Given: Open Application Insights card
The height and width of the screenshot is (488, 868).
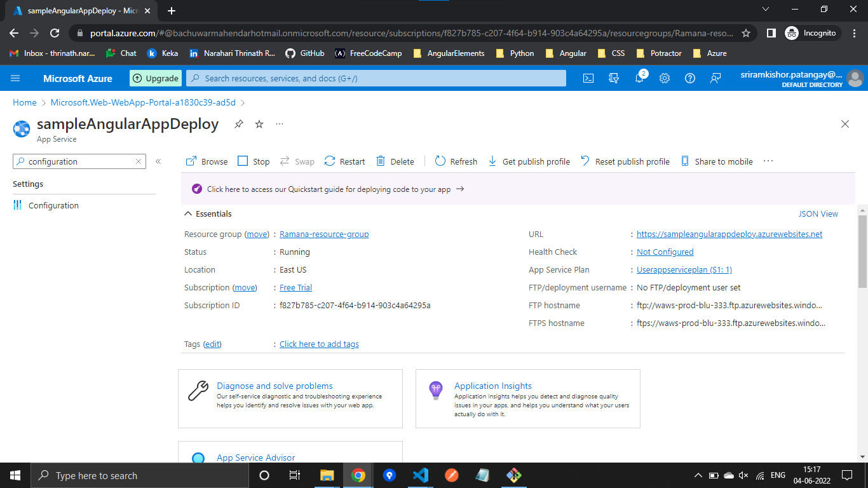Looking at the screenshot, I should pyautogui.click(x=528, y=398).
